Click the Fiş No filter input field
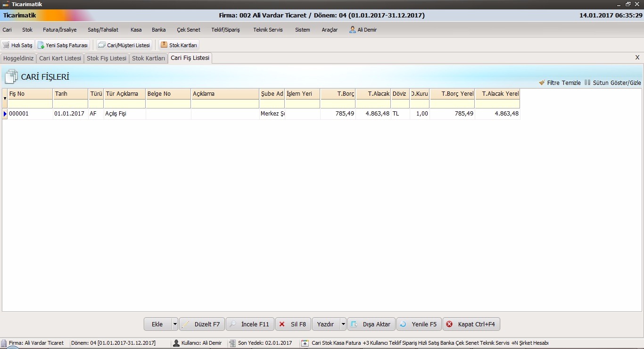This screenshot has width=644, height=349. coord(30,104)
